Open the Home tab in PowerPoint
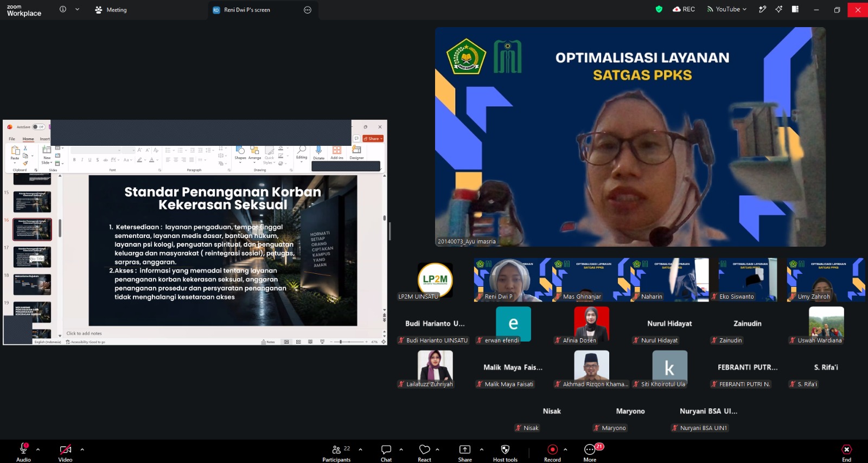868x463 pixels. point(28,139)
